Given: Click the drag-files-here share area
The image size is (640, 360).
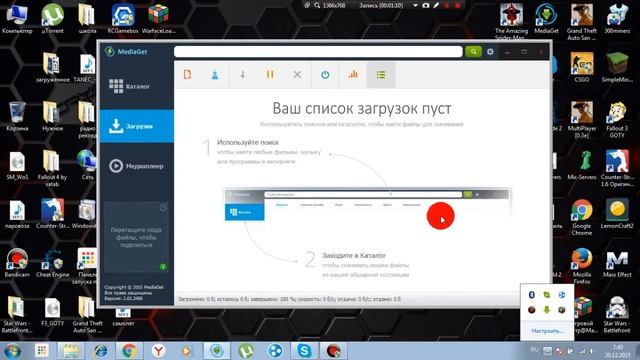Looking at the screenshot, I should [x=136, y=237].
